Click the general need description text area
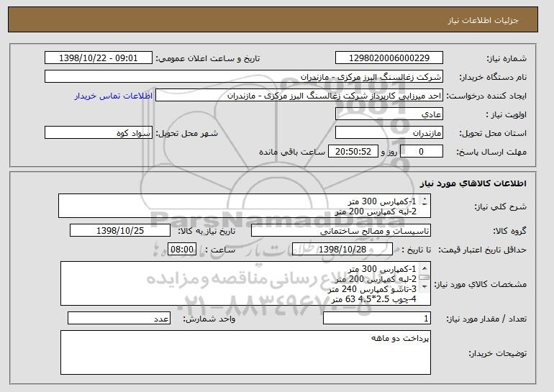This screenshot has height=392, width=554. pos(245,206)
